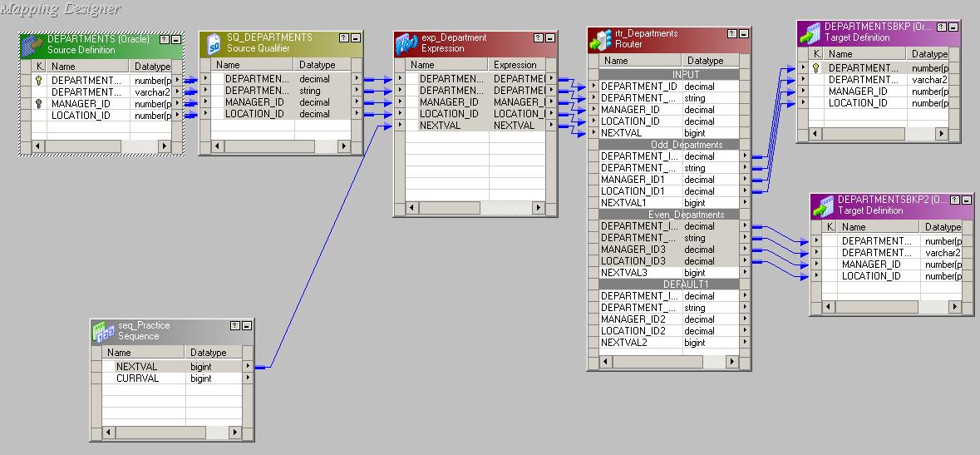Image resolution: width=980 pixels, height=455 pixels.
Task: Click the rtr_Departments router icon
Action: [x=601, y=39]
